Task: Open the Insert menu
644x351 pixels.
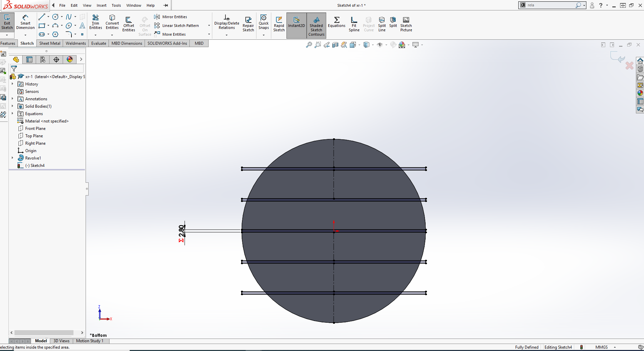Action: coord(101,5)
